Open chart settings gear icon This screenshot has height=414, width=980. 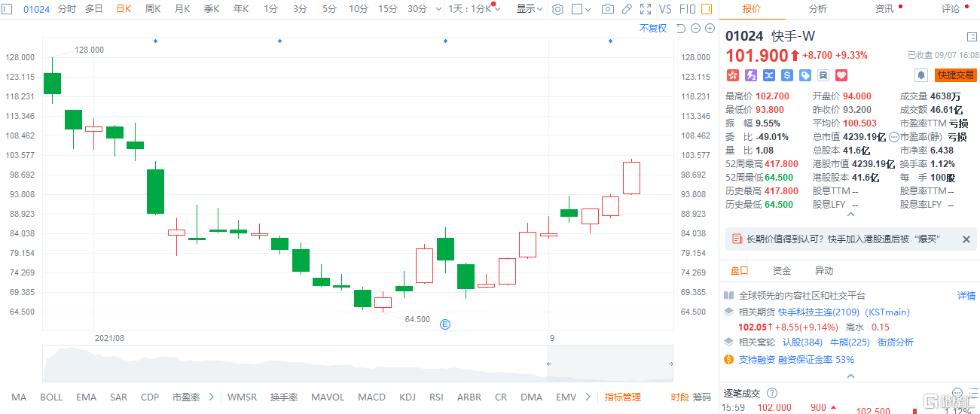click(557, 9)
